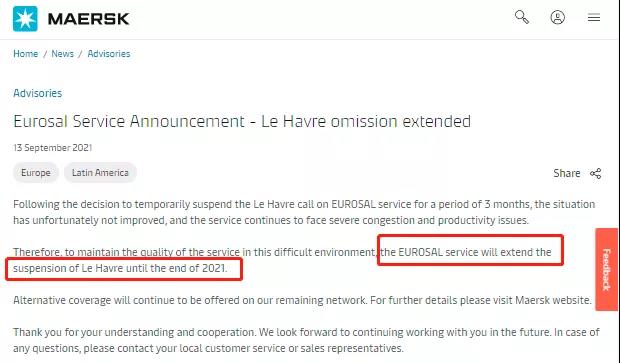Screen dimensions: 620x363
Task: Click the Advisories category label above headline
Action: 38,93
